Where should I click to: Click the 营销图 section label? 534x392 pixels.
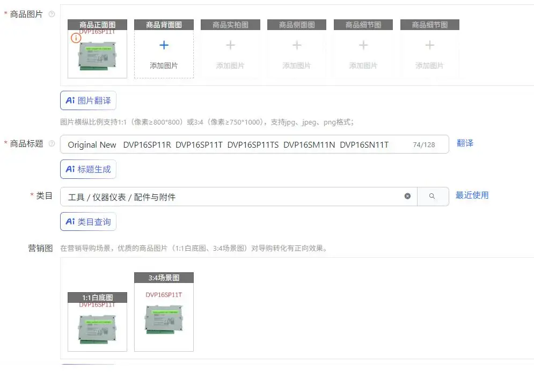[x=40, y=248]
